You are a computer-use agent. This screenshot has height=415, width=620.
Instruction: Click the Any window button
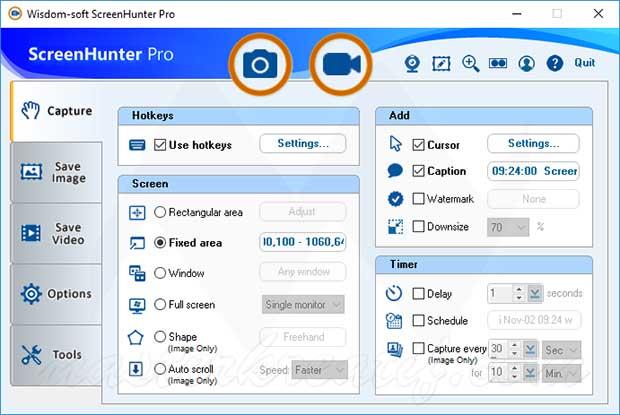click(303, 272)
